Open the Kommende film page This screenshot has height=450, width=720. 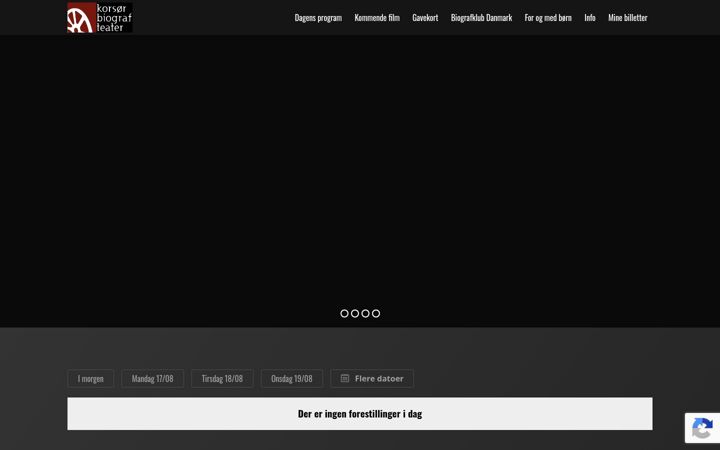point(377,18)
